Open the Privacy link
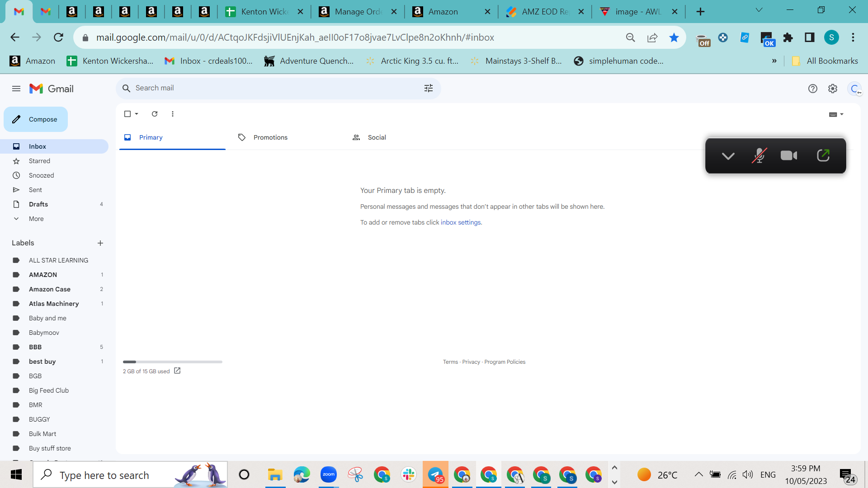The height and width of the screenshot is (488, 868). coord(471,362)
